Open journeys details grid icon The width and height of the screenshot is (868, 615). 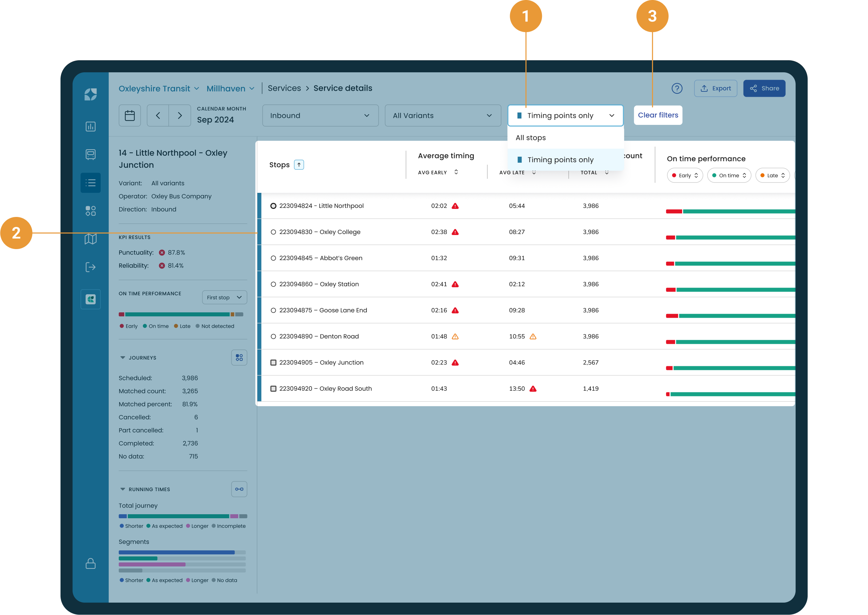pyautogui.click(x=239, y=358)
